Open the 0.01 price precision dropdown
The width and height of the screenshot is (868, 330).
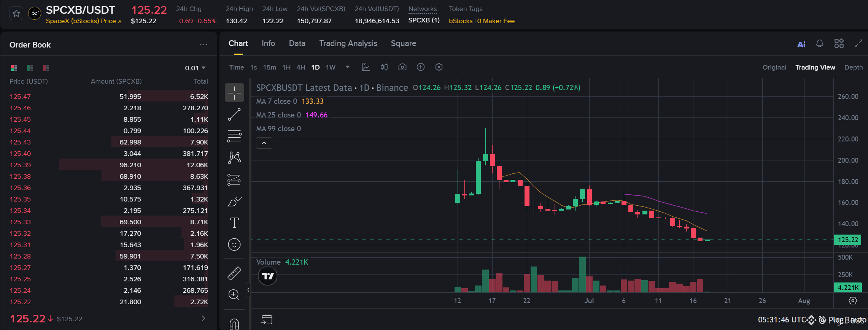(195, 68)
